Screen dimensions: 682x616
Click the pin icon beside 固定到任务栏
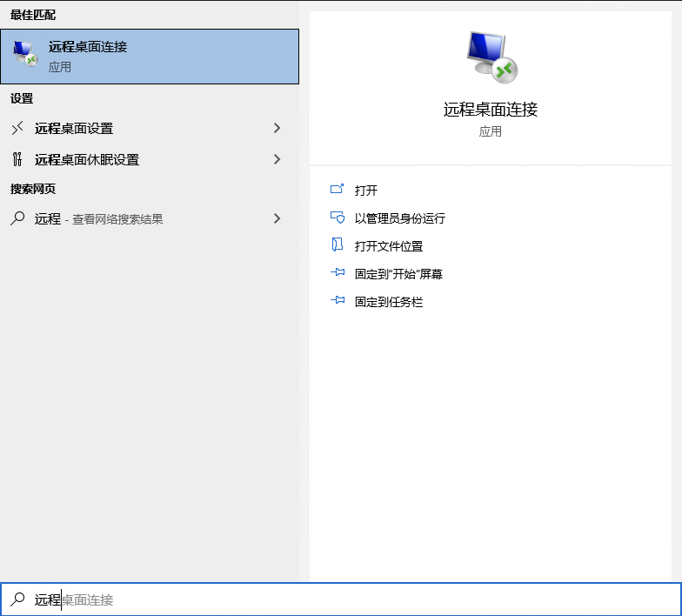(x=338, y=300)
